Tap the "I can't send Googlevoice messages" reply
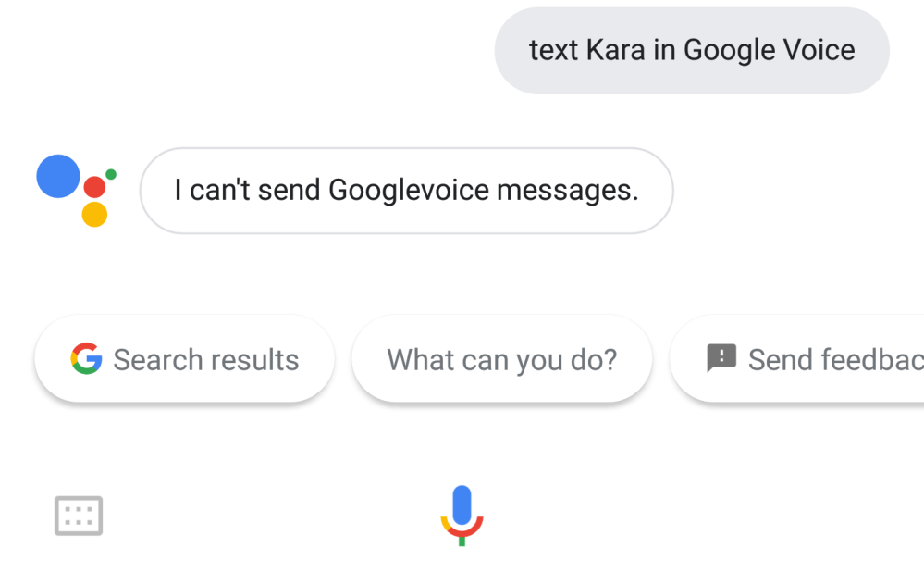Screen dimensions: 924x573 [x=406, y=191]
